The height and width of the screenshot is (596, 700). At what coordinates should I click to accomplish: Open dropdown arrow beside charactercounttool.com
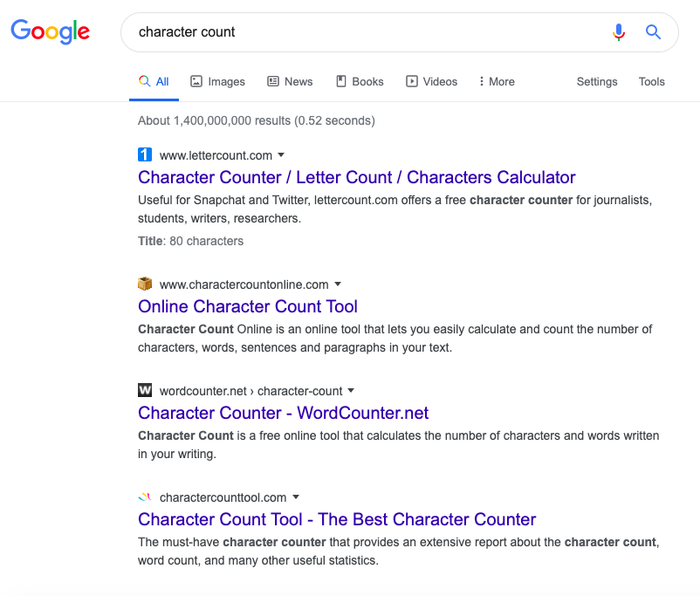click(x=296, y=497)
